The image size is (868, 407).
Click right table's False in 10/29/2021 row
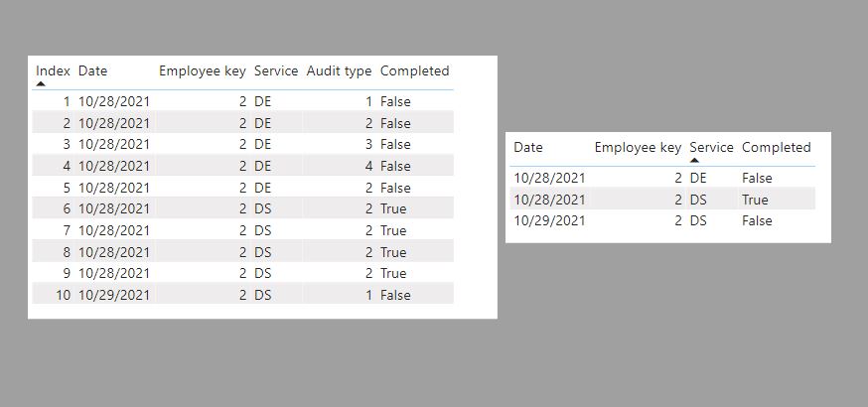click(758, 220)
